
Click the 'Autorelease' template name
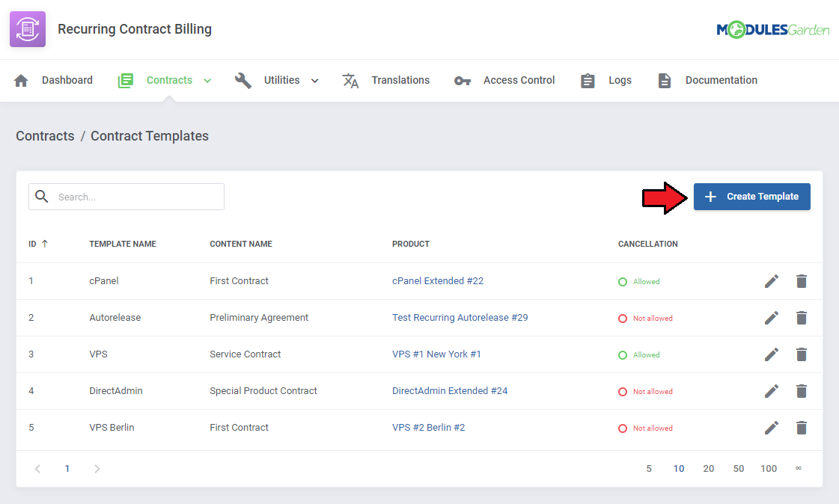(x=115, y=318)
